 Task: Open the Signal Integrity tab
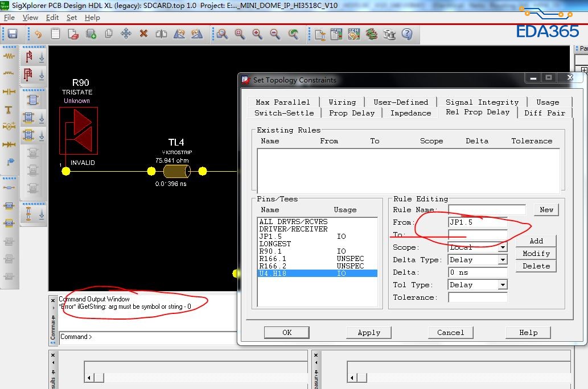(482, 102)
